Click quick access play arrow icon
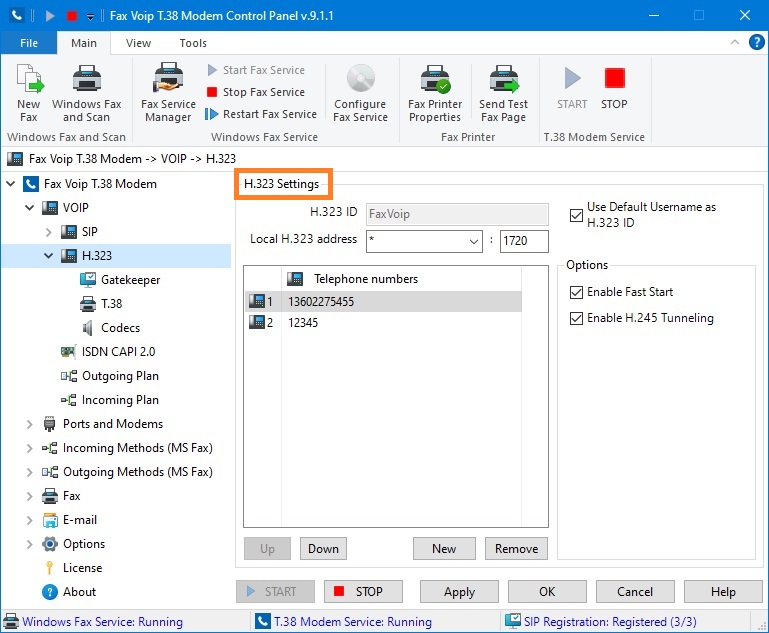 pos(50,16)
